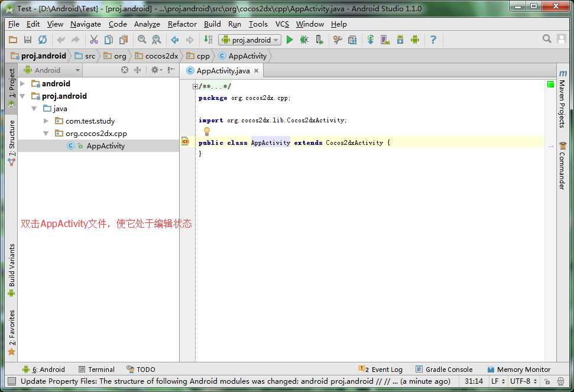Expand the com.test.study package

click(46, 121)
